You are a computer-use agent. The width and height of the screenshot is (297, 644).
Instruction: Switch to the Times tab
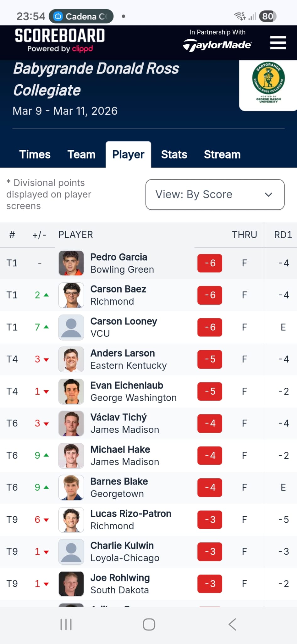pyautogui.click(x=35, y=155)
